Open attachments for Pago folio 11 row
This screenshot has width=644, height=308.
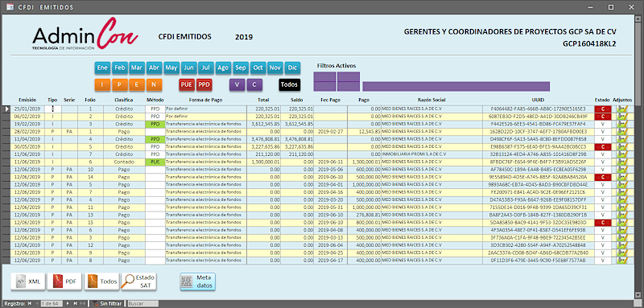pyautogui.click(x=623, y=207)
